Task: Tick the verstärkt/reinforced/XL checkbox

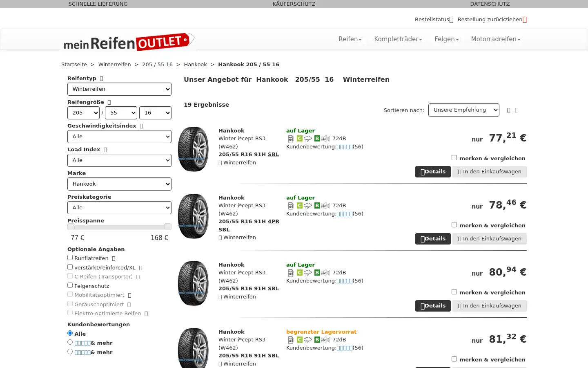Action: click(70, 267)
